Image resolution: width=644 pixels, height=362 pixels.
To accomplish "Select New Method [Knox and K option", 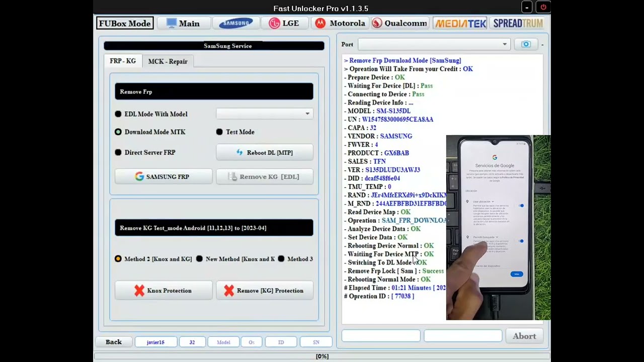I will pyautogui.click(x=235, y=259).
